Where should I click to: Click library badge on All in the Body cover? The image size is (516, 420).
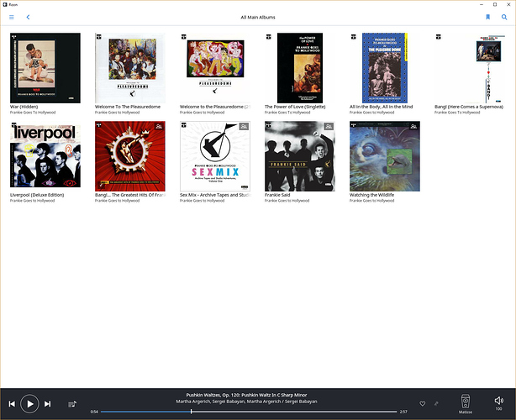point(354,37)
